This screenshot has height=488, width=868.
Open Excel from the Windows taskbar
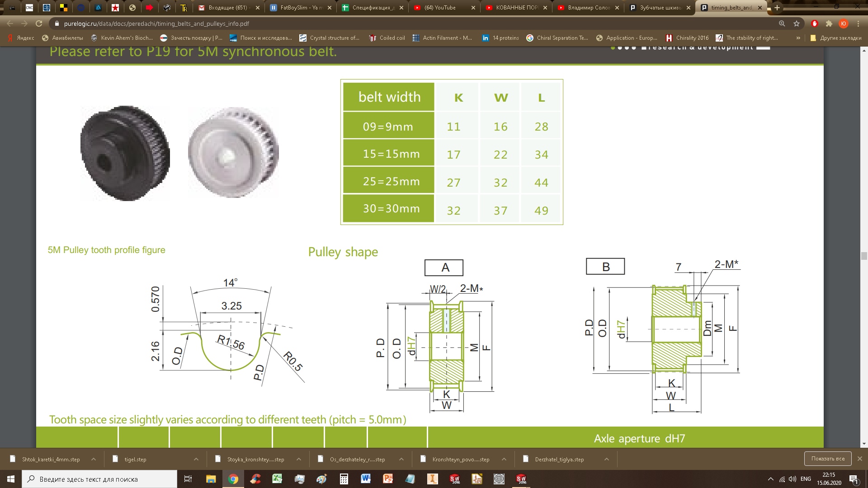click(x=277, y=479)
